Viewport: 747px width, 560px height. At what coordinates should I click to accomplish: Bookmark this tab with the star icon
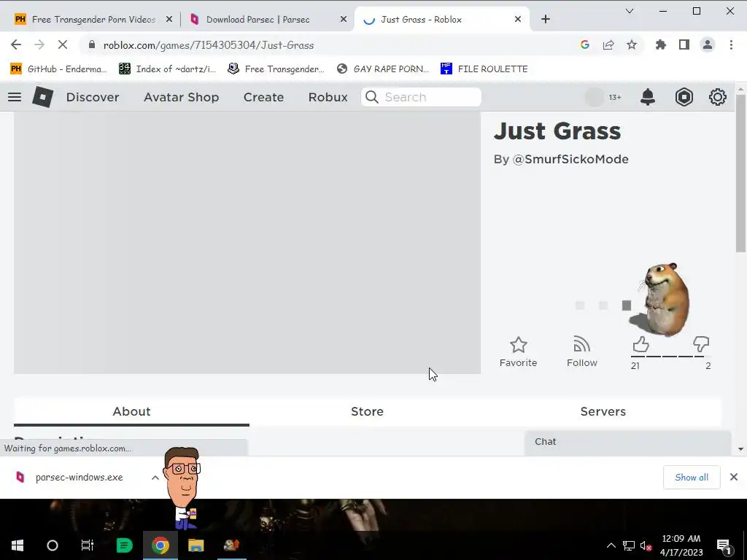click(x=632, y=44)
